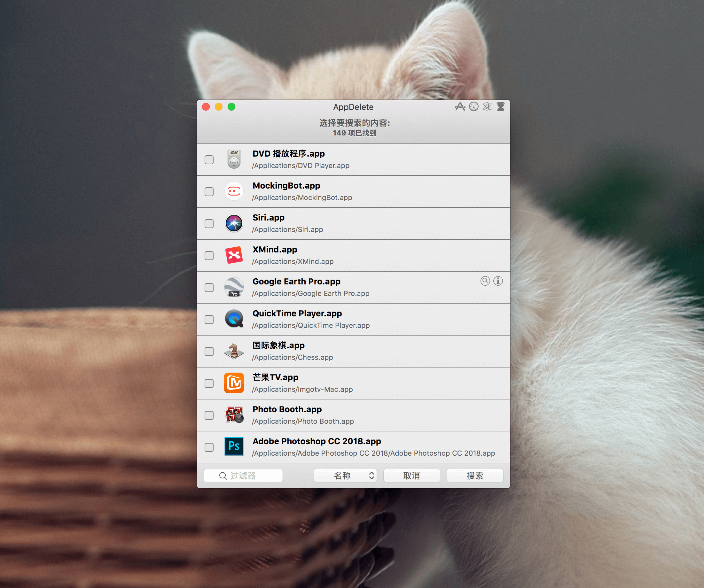Select the 'QuickTime Player.app' name
The width and height of the screenshot is (704, 588).
(297, 313)
